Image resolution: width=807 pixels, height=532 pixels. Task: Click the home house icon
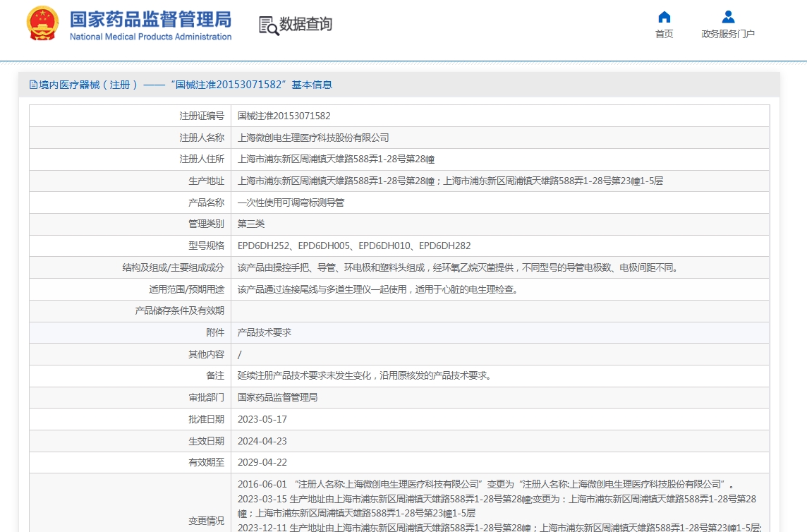(x=664, y=17)
